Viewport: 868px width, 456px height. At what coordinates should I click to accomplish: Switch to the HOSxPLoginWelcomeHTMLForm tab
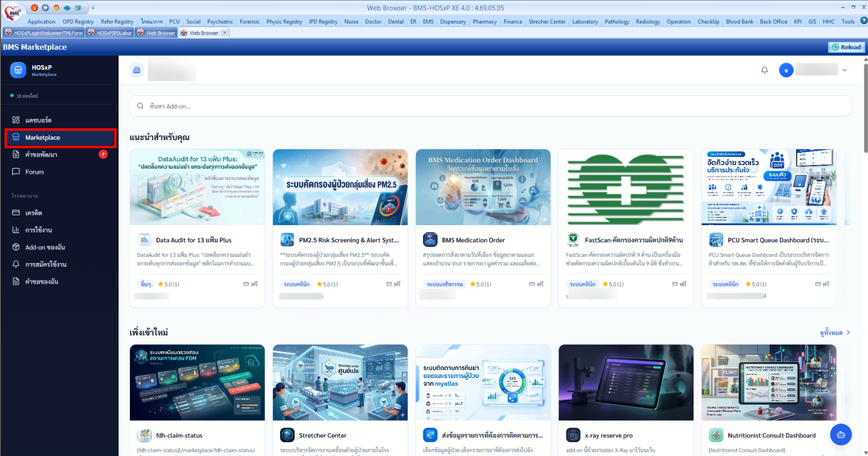(x=44, y=33)
